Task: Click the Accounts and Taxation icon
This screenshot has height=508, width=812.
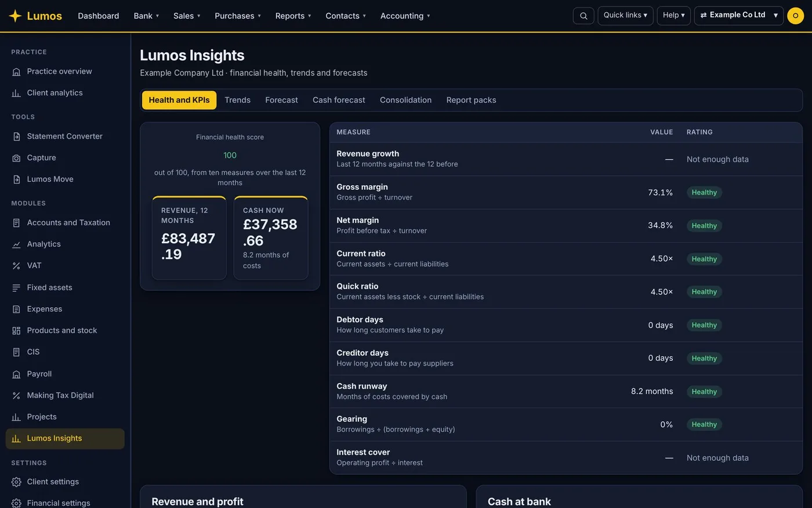Action: tap(16, 223)
